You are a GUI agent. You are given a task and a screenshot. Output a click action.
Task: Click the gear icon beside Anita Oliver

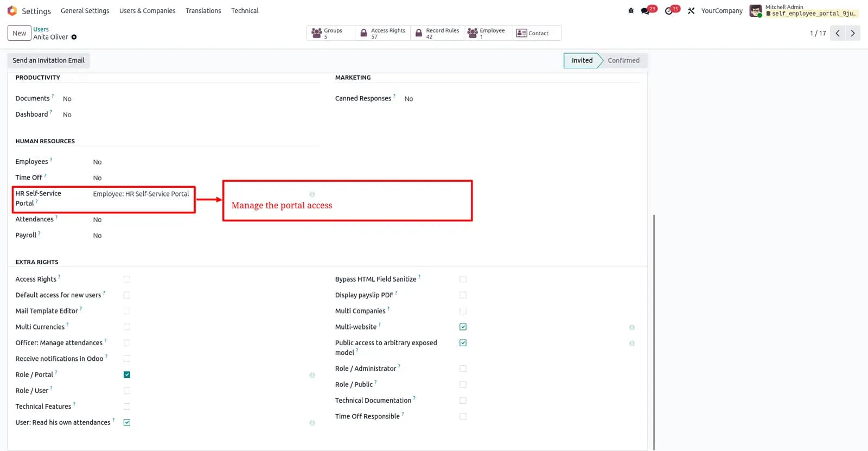[x=74, y=37]
